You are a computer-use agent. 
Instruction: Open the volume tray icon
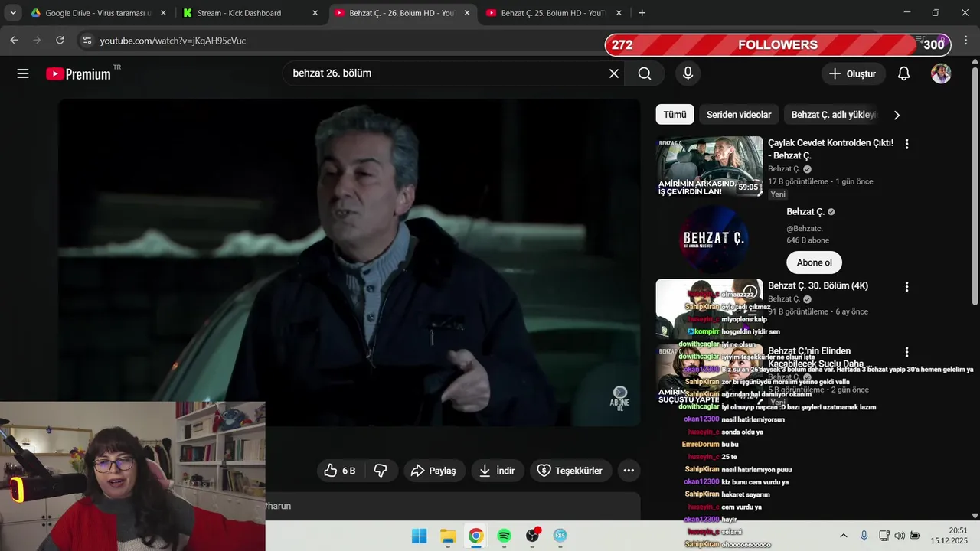pos(899,536)
